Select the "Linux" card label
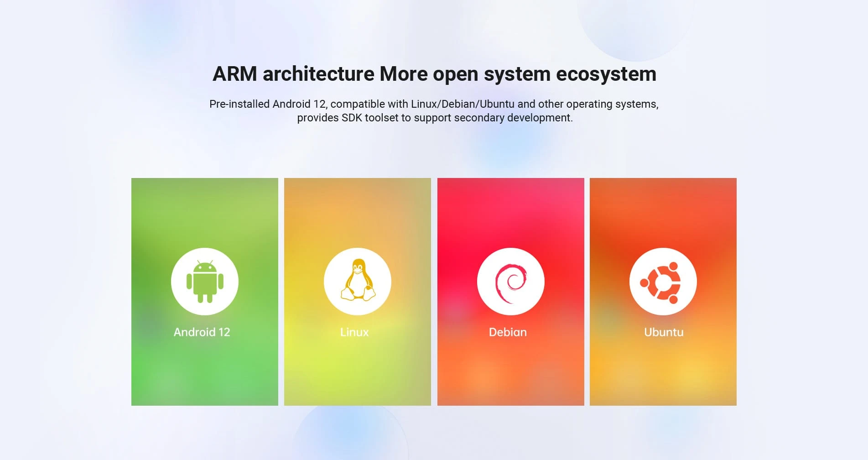Screen dimensions: 868x460 click(x=354, y=332)
